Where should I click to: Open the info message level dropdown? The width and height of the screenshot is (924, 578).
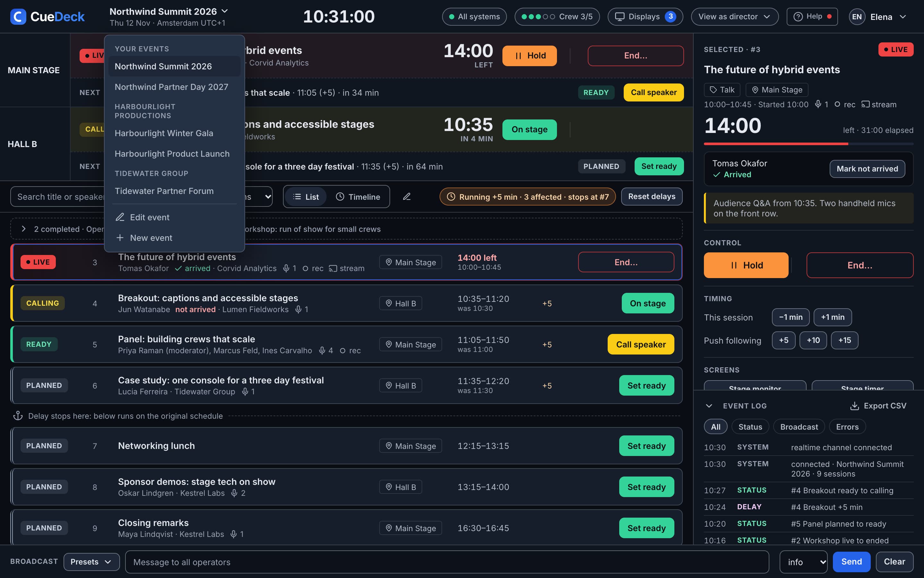pos(803,562)
